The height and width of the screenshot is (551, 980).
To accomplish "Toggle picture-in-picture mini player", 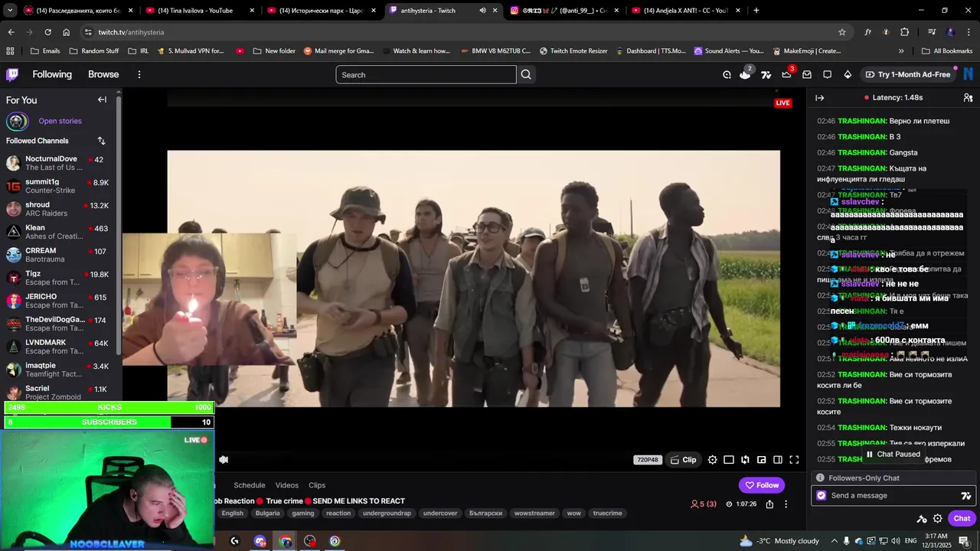I will [761, 460].
